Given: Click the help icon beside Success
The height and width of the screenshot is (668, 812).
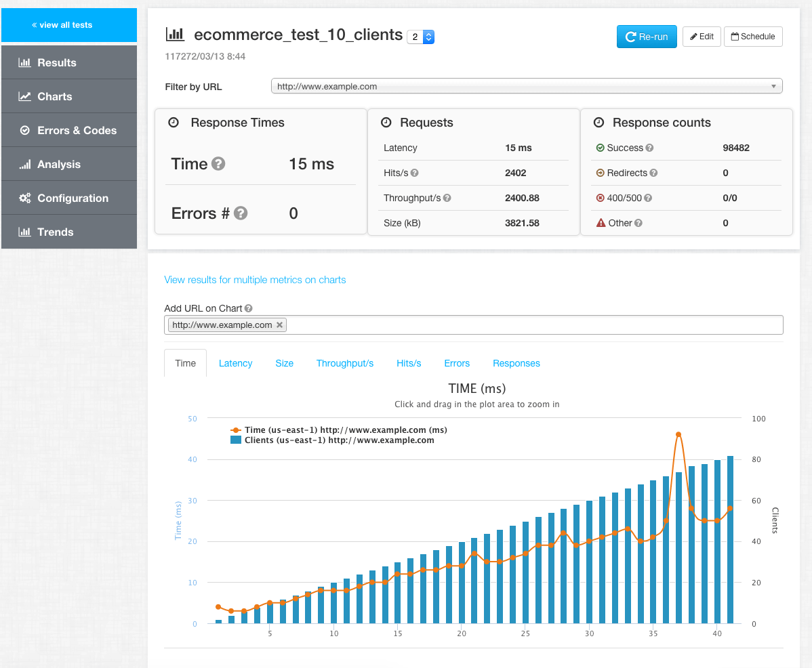Looking at the screenshot, I should click(649, 148).
